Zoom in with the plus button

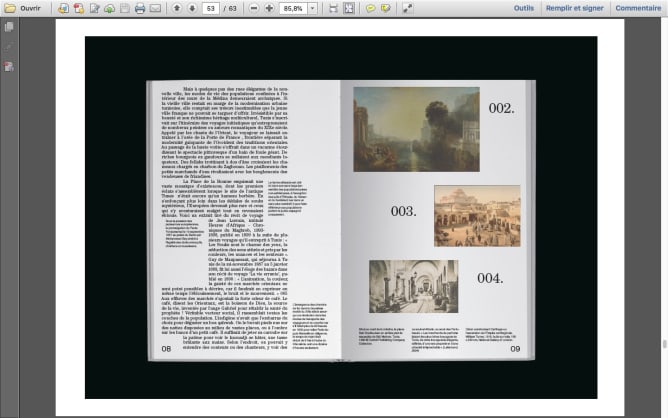269,8
